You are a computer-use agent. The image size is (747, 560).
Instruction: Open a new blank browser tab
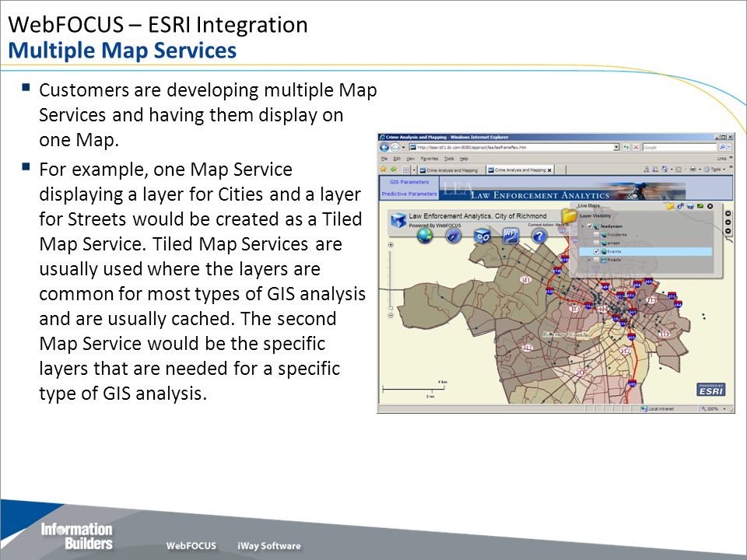(x=561, y=170)
